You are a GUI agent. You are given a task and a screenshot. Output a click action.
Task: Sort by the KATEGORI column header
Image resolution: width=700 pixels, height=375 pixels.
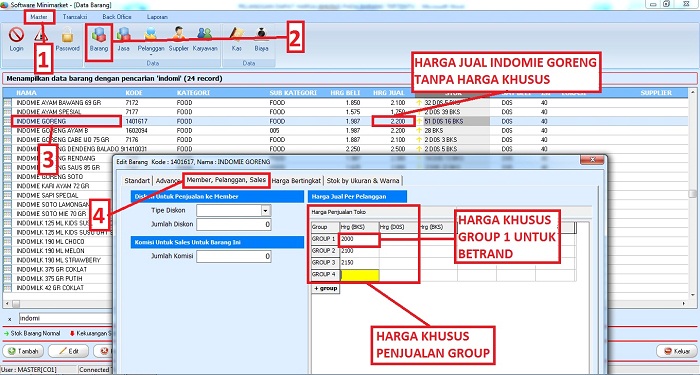193,93
